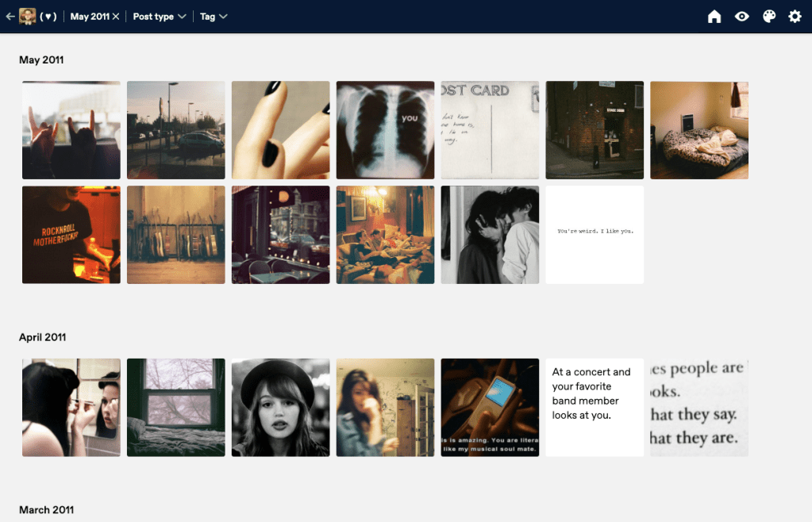Go to the home dashboard icon
Image resolution: width=812 pixels, height=522 pixels.
pos(714,17)
